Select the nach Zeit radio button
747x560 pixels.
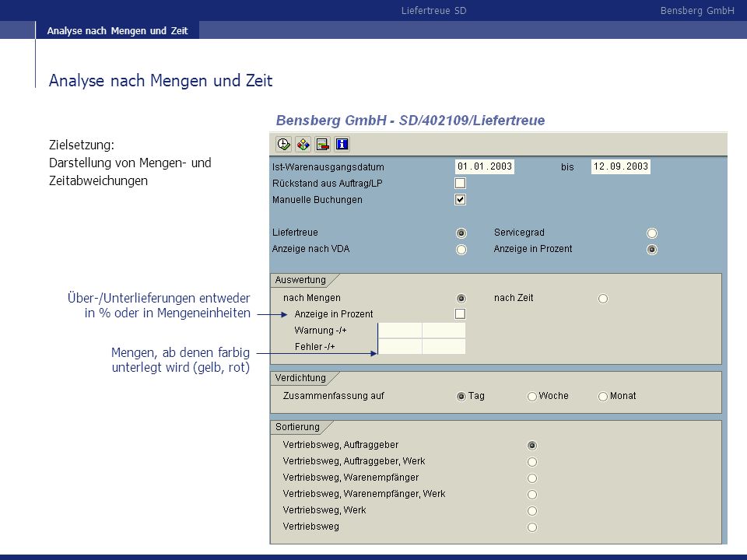[602, 299]
